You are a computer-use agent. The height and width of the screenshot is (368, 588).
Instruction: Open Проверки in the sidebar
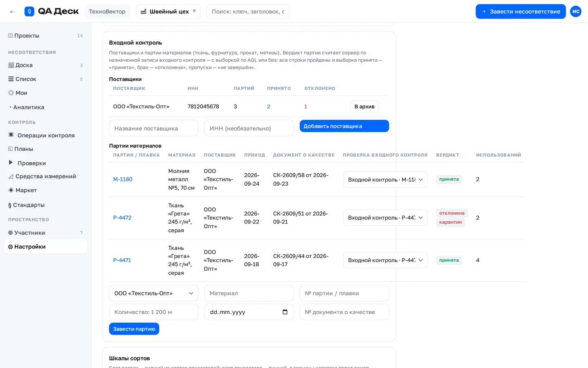[45, 163]
